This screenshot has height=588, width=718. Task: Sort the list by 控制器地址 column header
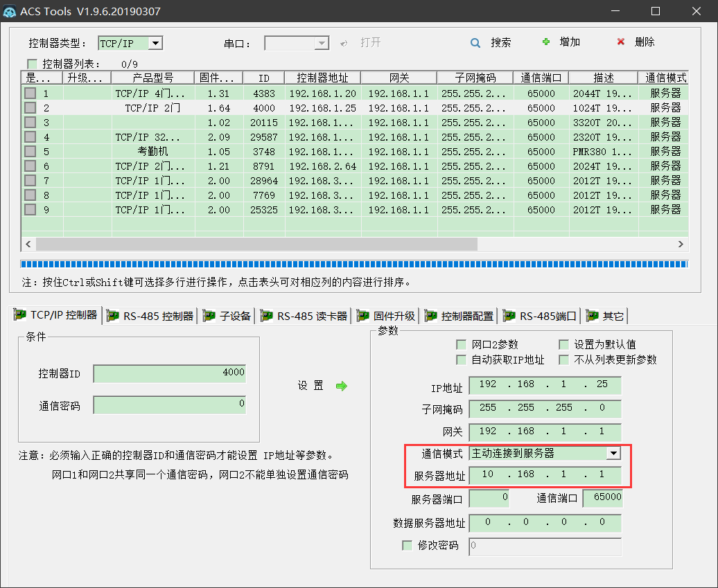coord(322,78)
